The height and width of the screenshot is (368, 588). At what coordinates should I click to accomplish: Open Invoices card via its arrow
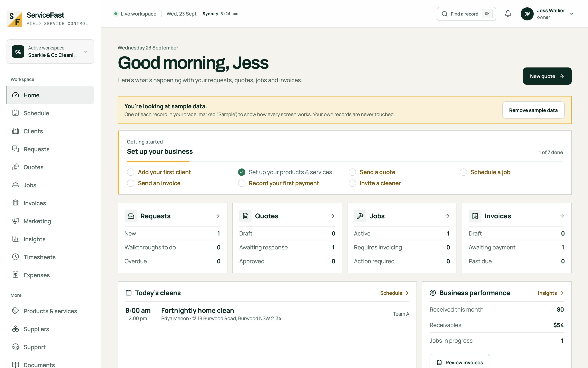click(562, 216)
